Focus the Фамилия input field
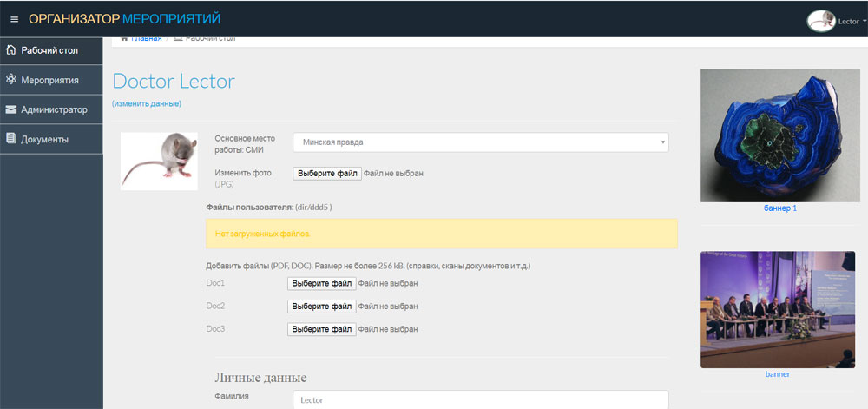The width and height of the screenshot is (868, 409). 481,399
